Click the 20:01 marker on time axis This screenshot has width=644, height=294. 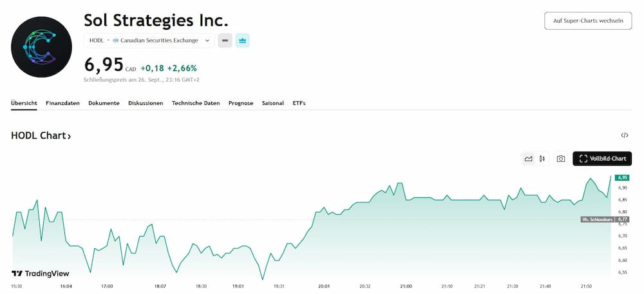[x=324, y=286]
